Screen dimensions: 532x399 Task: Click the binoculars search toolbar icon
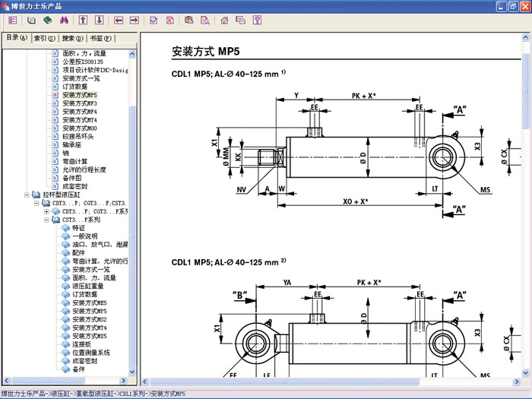(63, 21)
